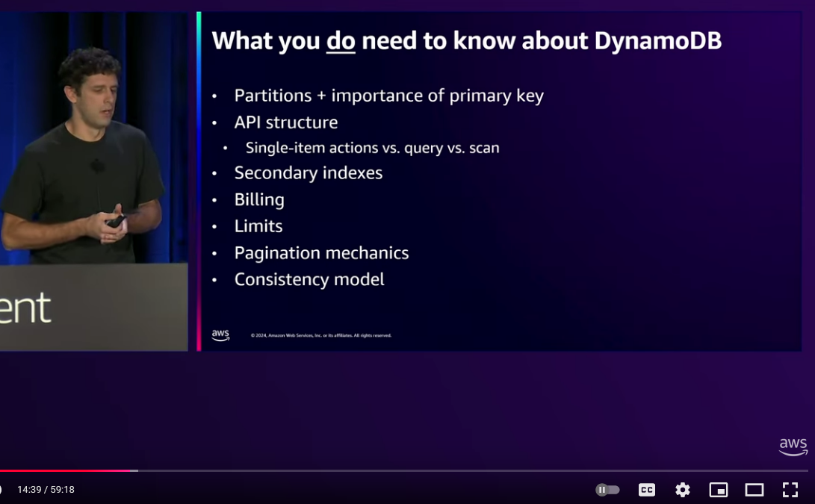Enter full screen mode

pos(790,490)
